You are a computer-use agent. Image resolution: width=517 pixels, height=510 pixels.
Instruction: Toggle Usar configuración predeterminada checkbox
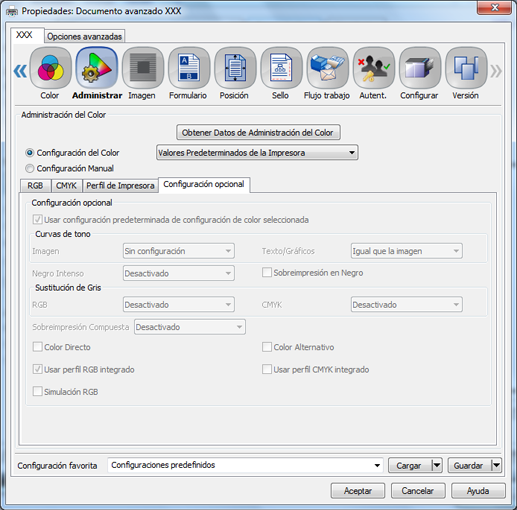click(37, 220)
